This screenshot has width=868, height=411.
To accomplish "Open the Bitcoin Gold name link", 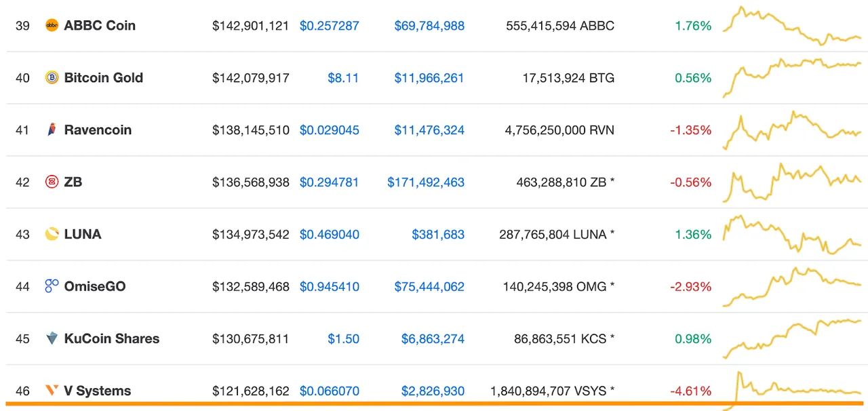I will point(104,78).
